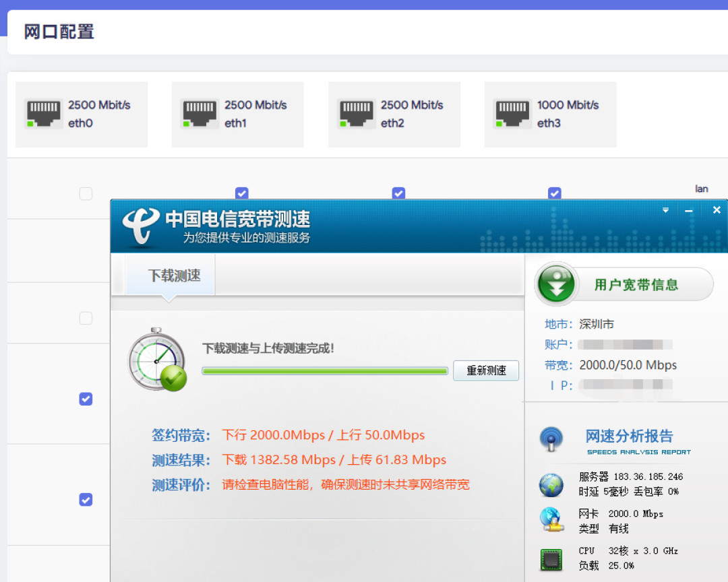Click the network analysis antenna icon

tap(551, 439)
